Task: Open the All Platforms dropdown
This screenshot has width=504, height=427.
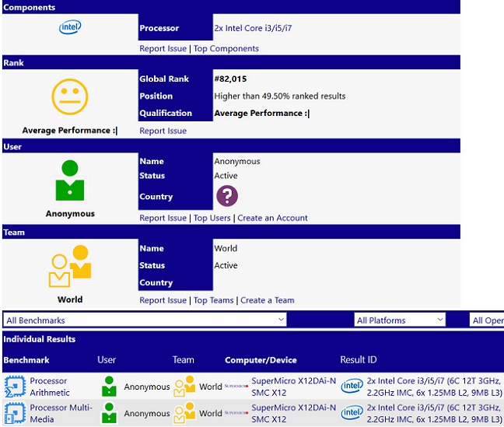Action: pyautogui.click(x=400, y=320)
